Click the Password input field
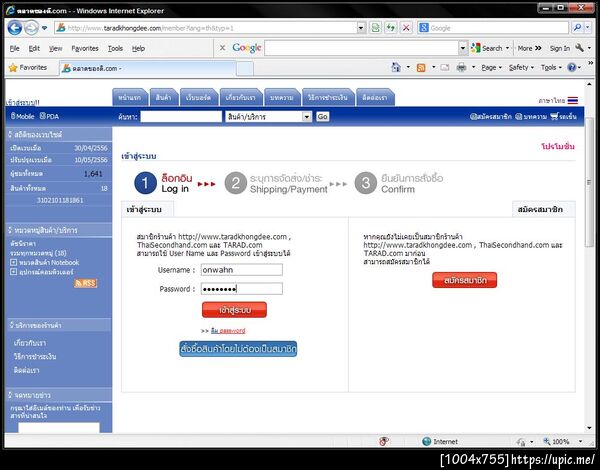This screenshot has height=470, width=600. tap(242, 289)
